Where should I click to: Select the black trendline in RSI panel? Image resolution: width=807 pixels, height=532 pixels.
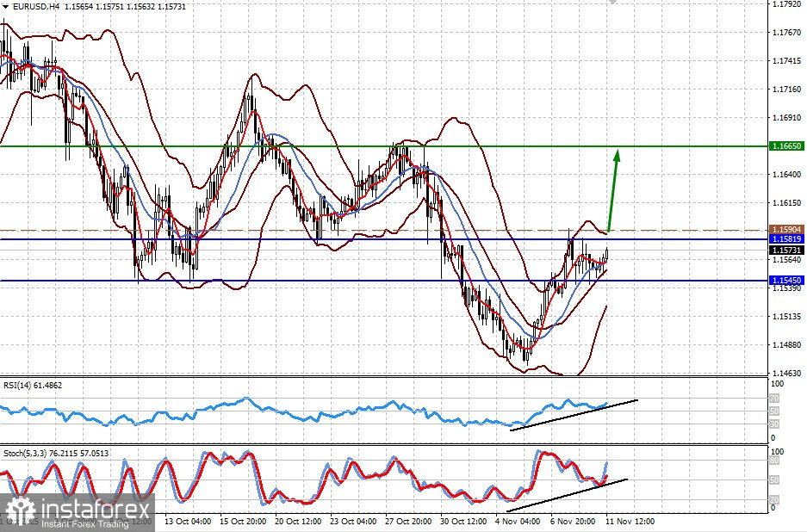coord(574,415)
